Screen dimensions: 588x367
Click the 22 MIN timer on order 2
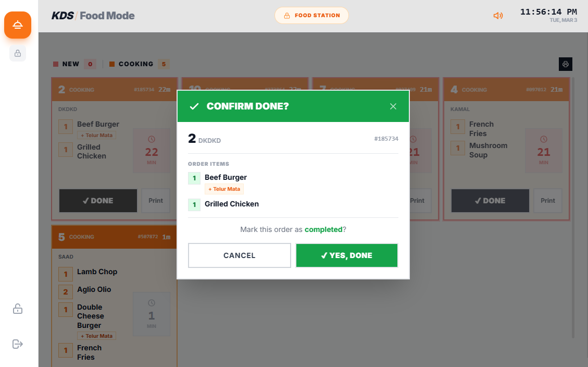tap(152, 151)
